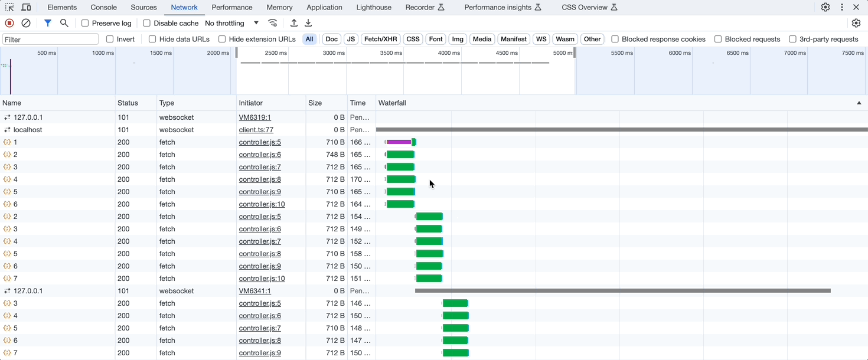
Task: Clear the network log
Action: click(26, 23)
